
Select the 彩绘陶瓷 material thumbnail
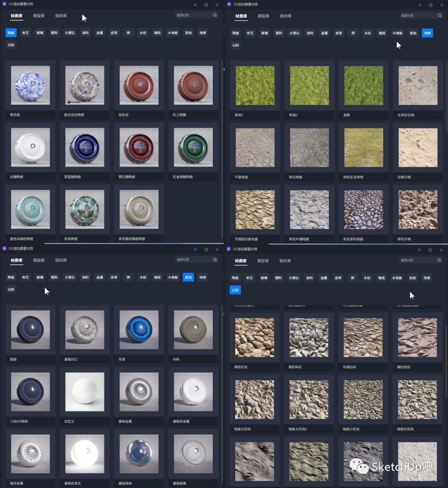click(x=85, y=209)
